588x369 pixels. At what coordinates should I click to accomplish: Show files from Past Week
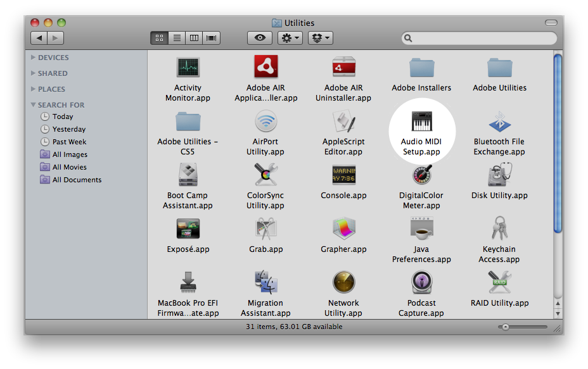pos(64,142)
